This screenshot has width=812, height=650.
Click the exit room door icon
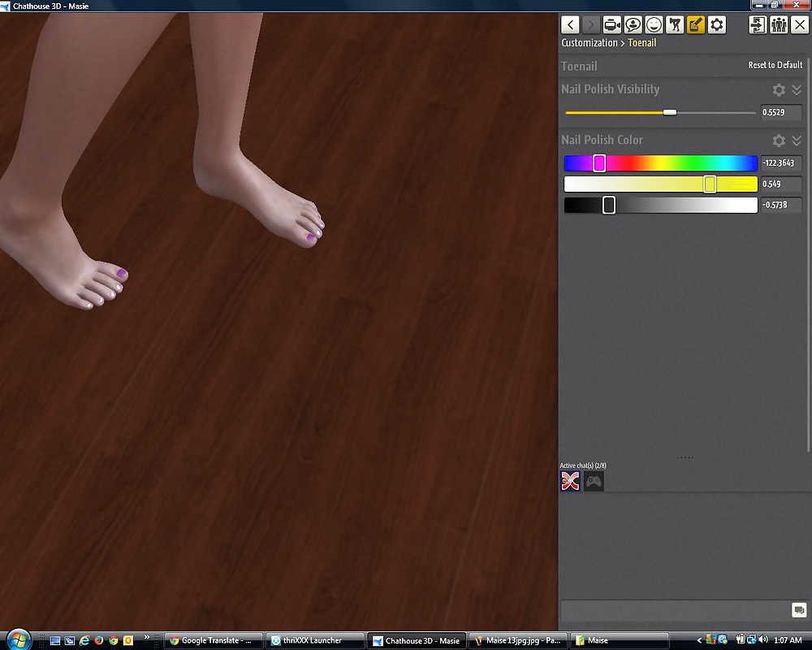758,25
